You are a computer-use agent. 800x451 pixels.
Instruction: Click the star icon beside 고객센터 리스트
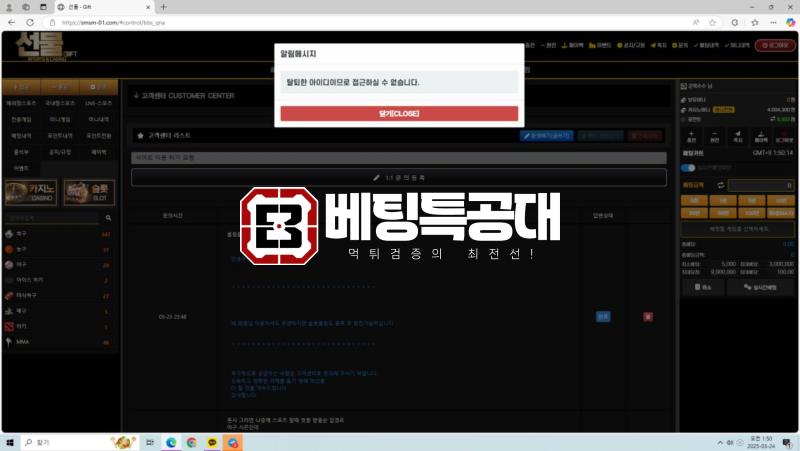point(140,136)
